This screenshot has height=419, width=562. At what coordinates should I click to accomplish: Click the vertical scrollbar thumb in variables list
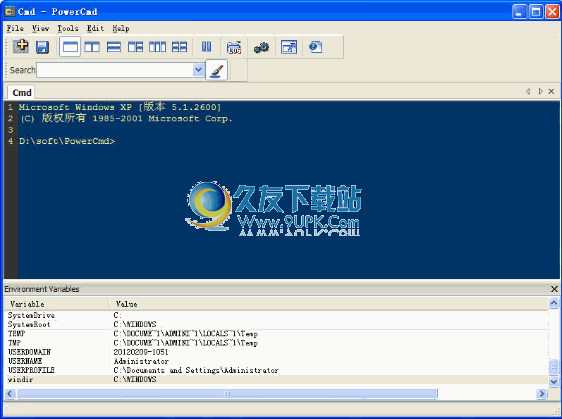click(553, 367)
